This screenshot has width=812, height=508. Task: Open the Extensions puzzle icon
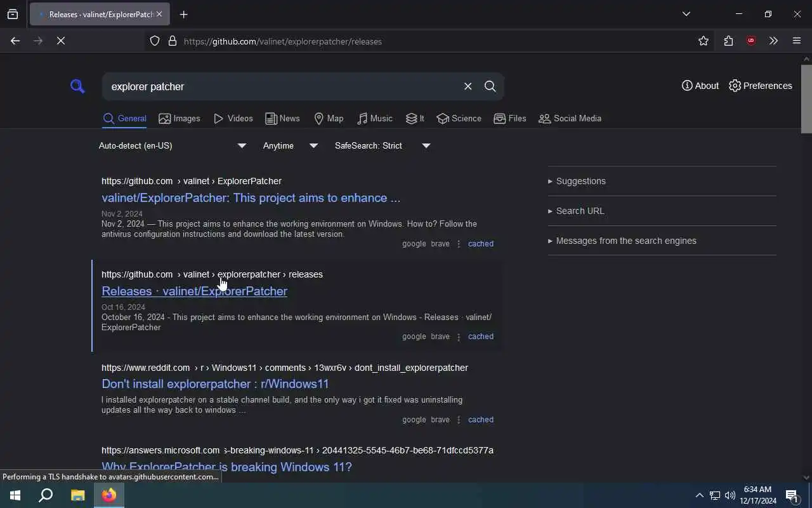coord(728,41)
